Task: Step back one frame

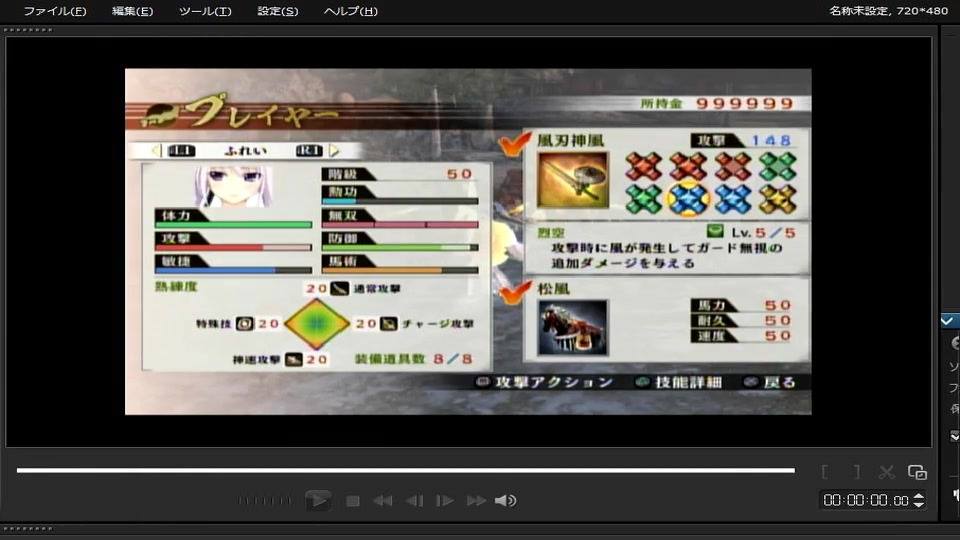Action: coord(414,501)
